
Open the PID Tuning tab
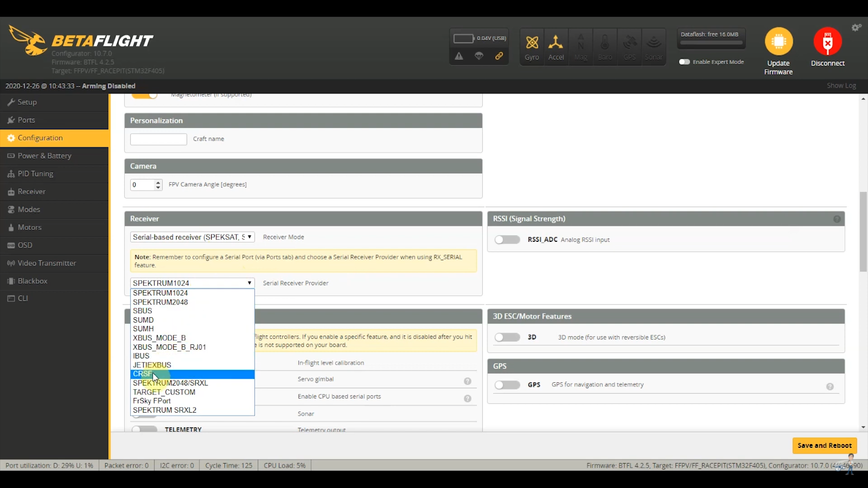coord(34,174)
